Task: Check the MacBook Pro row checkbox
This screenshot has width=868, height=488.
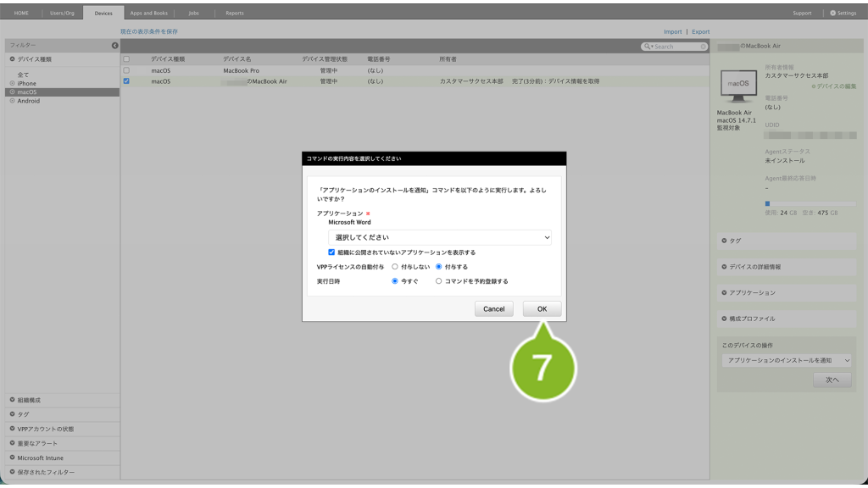Action: tap(126, 71)
